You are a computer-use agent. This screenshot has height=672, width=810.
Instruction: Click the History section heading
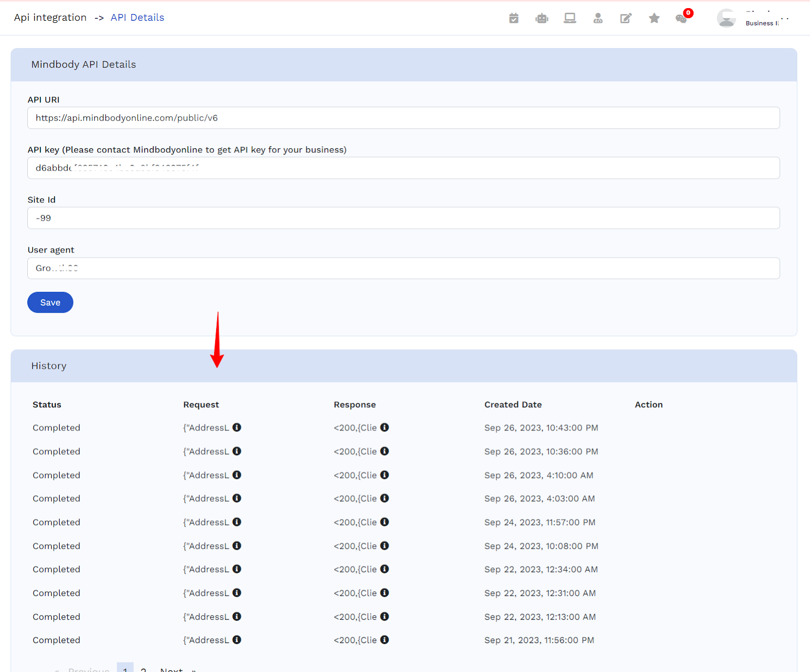point(49,366)
